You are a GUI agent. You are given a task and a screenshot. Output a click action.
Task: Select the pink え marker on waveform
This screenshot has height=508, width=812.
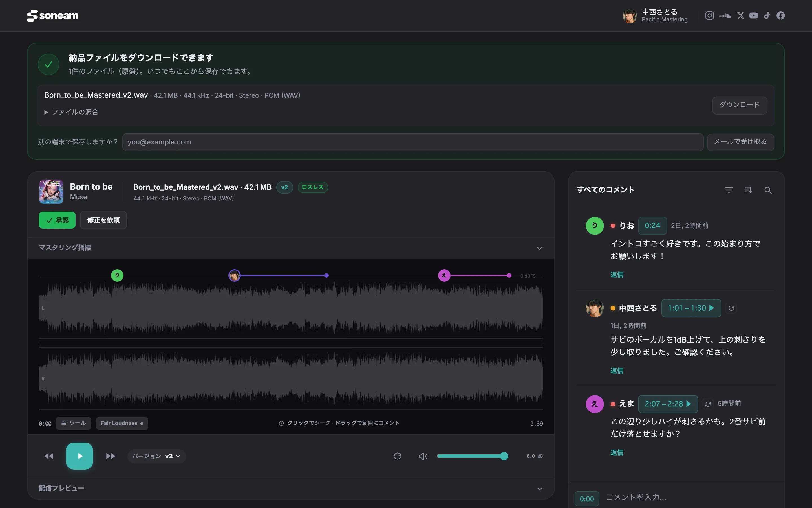point(444,275)
